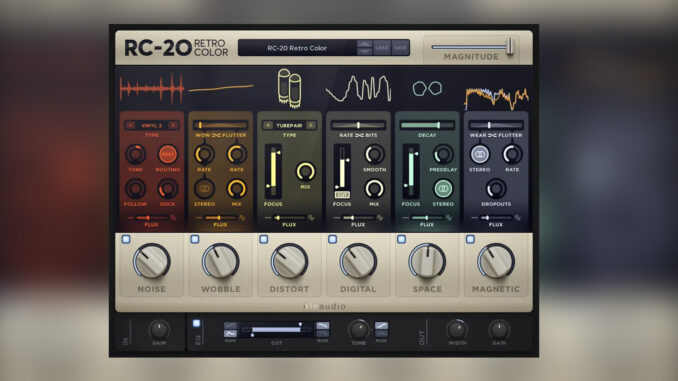Click the Digital FOCUS range slider

pos(342,167)
